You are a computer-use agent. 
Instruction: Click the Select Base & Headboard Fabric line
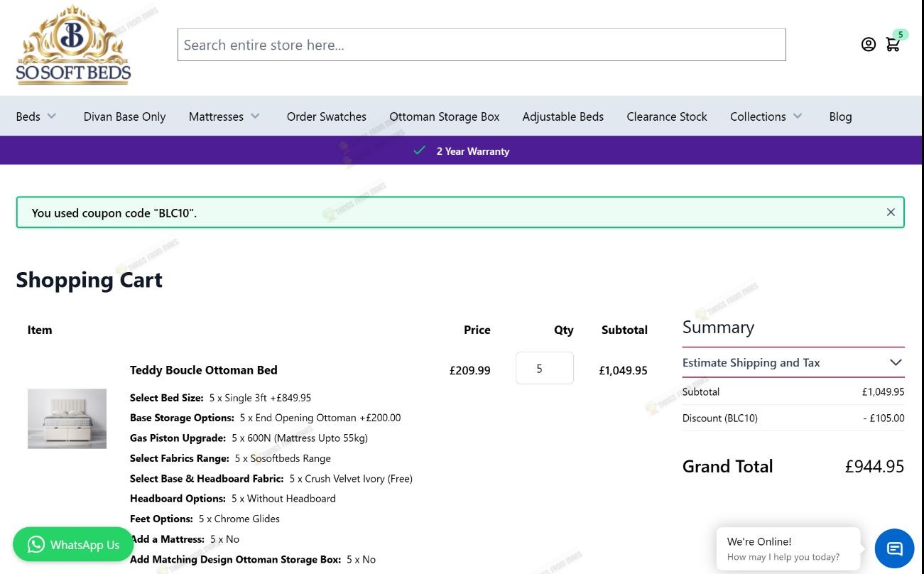point(271,479)
